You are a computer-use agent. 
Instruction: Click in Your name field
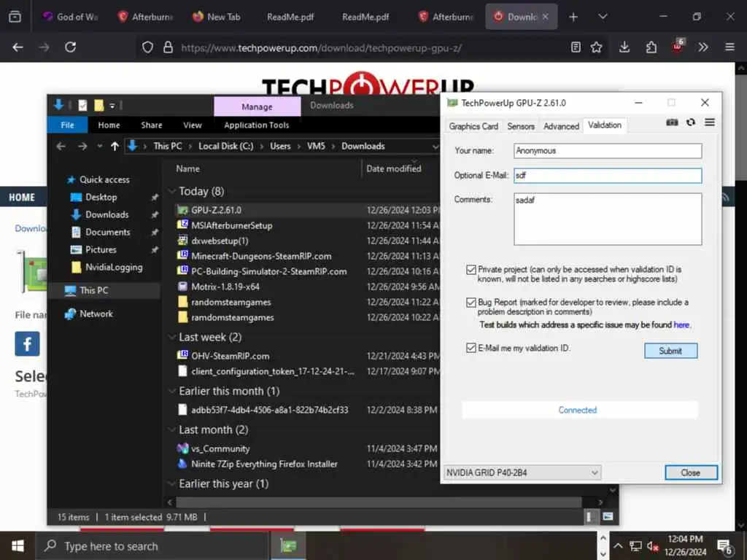[608, 151]
